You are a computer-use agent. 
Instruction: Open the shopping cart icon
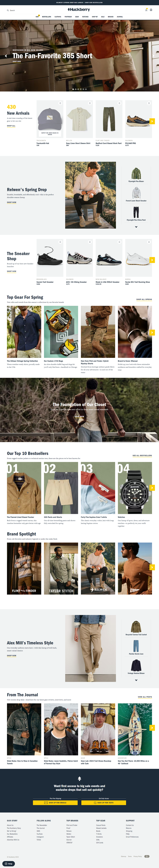coord(151,10)
